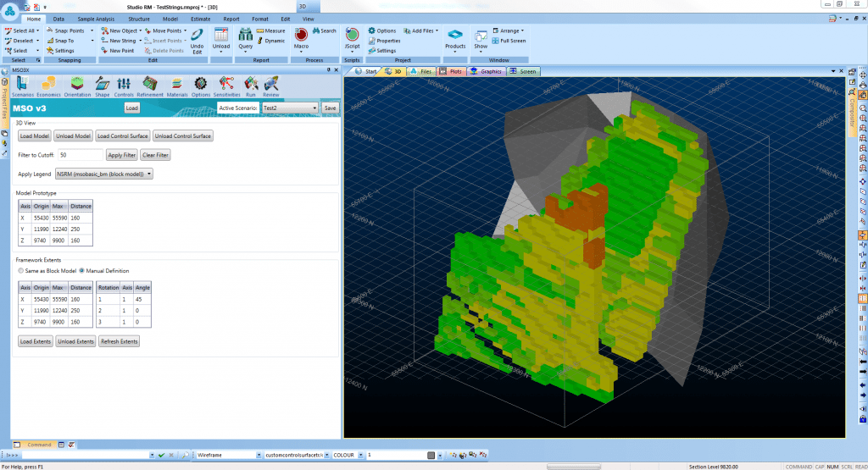Screen dimensions: 868x470
Task: Select Manual Definition radio button
Action: 82,271
